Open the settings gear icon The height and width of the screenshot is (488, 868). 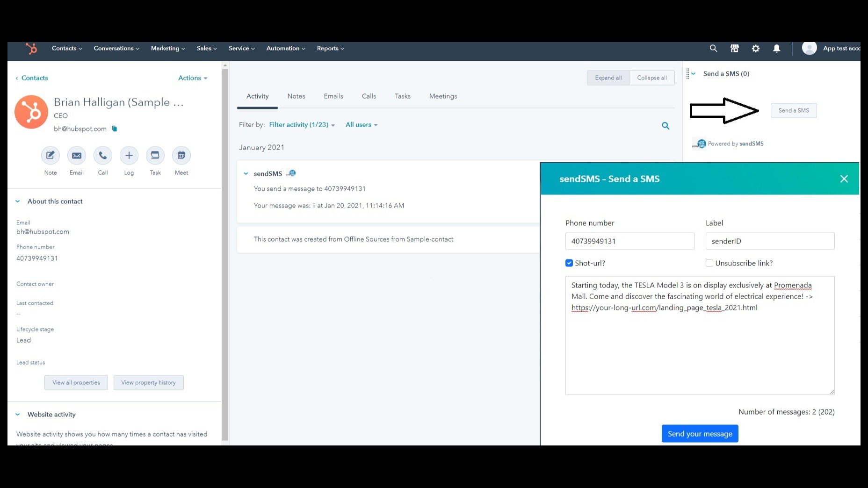tap(755, 49)
